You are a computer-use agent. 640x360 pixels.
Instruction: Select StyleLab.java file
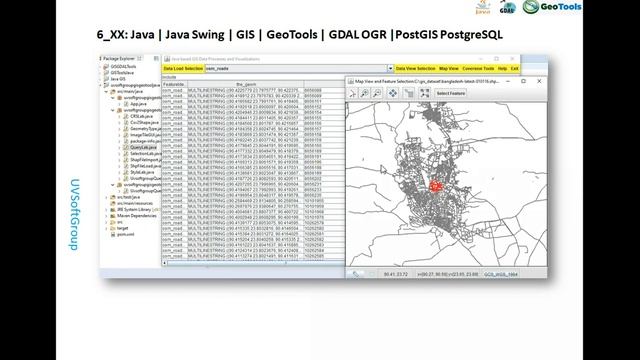(x=142, y=172)
